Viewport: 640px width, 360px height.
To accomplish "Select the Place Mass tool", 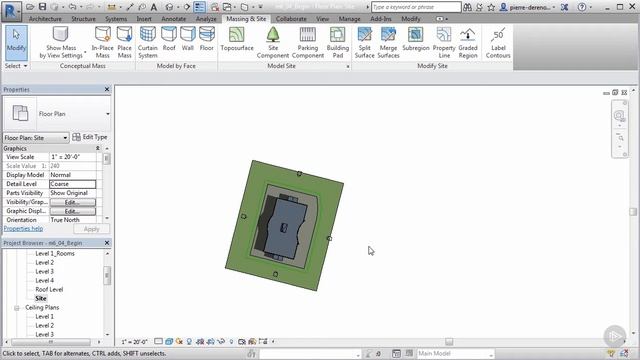I will pyautogui.click(x=124, y=43).
